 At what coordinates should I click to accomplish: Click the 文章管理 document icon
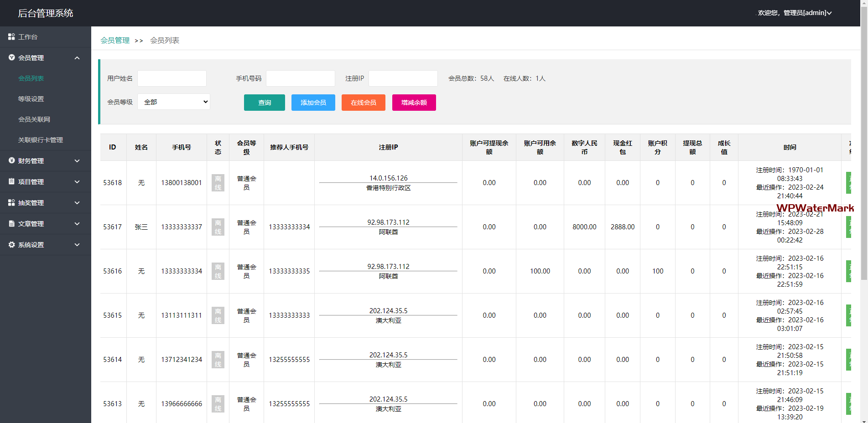[x=11, y=223]
